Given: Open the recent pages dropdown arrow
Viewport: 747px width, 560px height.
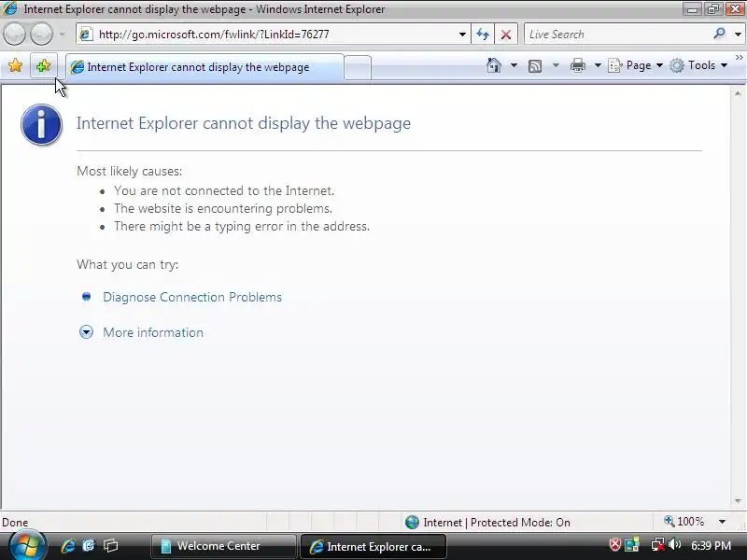Looking at the screenshot, I should click(x=63, y=35).
